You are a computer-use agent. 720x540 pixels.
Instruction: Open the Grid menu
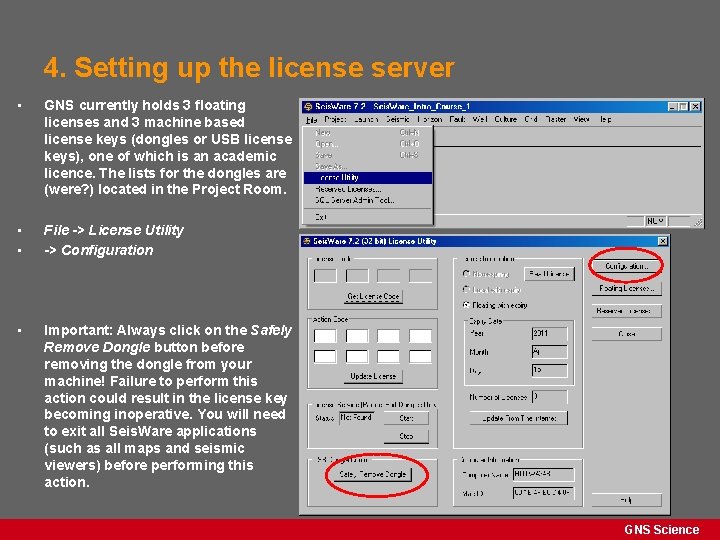point(531,119)
